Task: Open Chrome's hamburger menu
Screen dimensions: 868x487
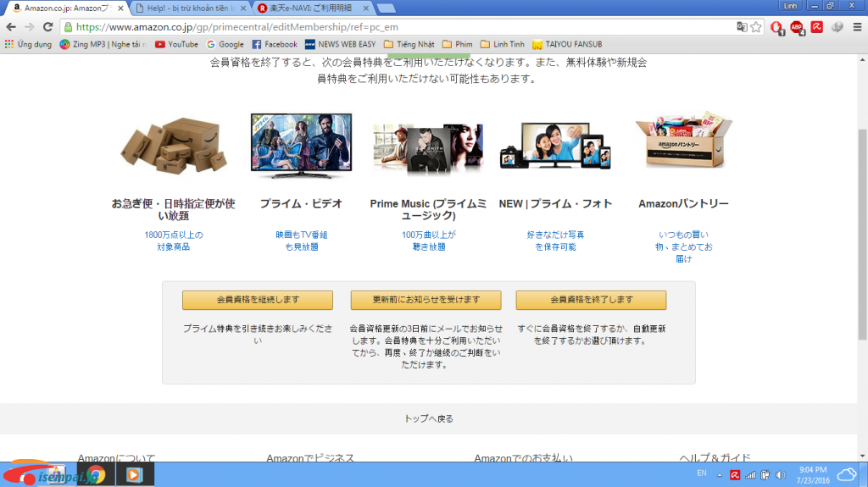Action: pyautogui.click(x=857, y=27)
